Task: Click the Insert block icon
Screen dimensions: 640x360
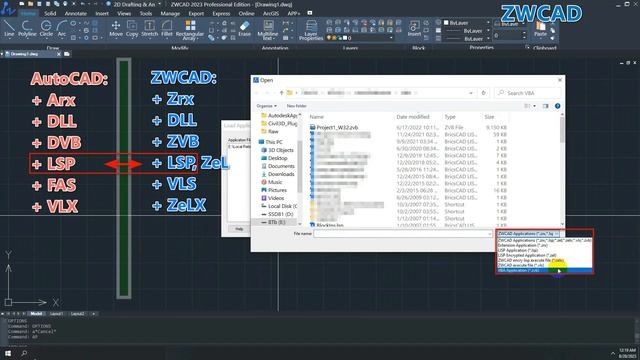Action: 414,29
